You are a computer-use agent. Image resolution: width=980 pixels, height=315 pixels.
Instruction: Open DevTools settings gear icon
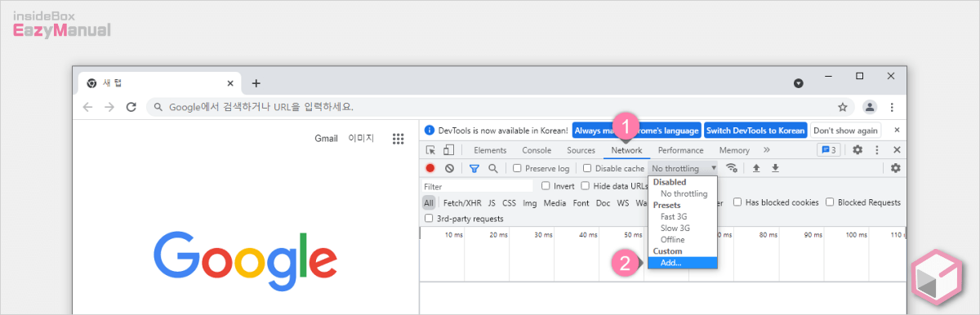click(x=857, y=150)
